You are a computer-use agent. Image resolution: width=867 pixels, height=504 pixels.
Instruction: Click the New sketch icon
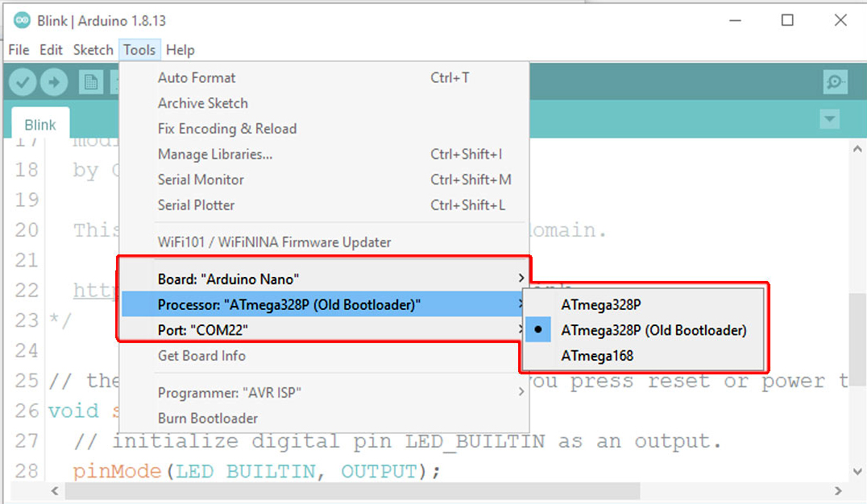point(90,81)
